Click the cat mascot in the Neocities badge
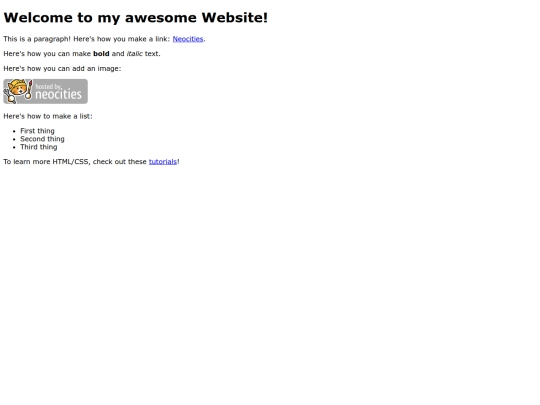The width and height of the screenshot is (540, 405). 18,91
